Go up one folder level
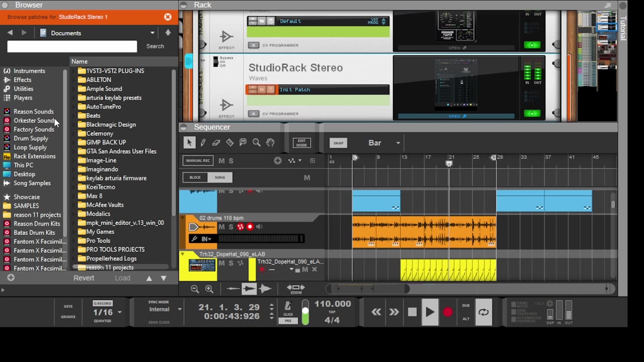 coord(168,33)
